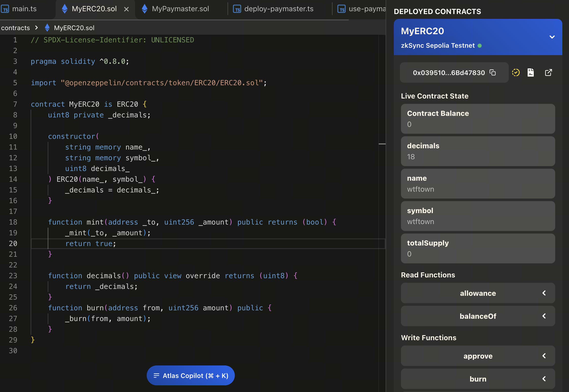Expand the balanceOf read function

point(478,316)
